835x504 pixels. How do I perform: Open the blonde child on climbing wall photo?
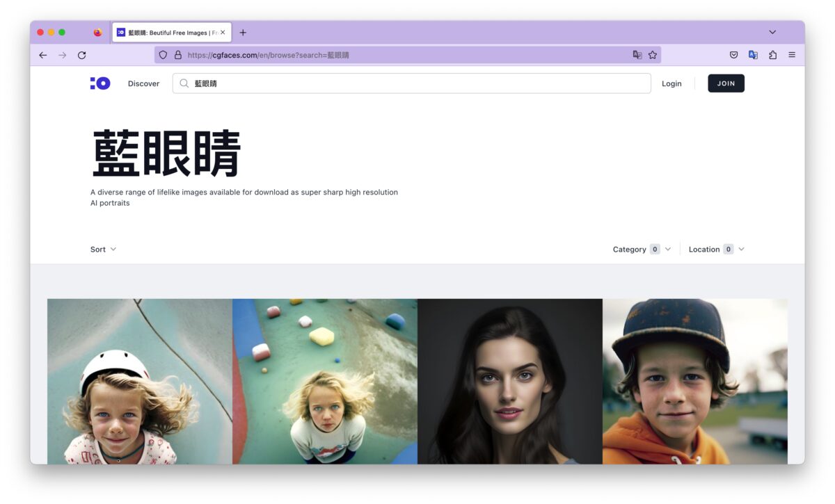pos(325,382)
